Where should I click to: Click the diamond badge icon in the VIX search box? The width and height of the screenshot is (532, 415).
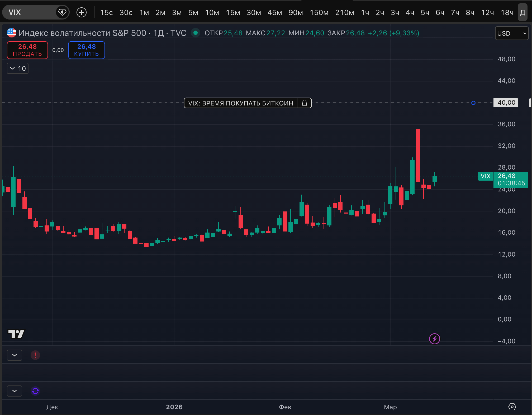62,12
